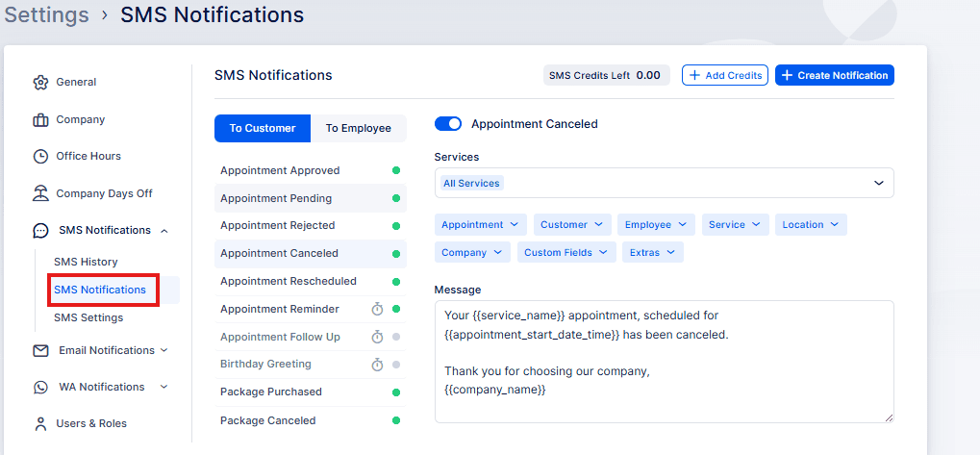Open the Extras placeholders dropdown
980x455 pixels.
(652, 252)
